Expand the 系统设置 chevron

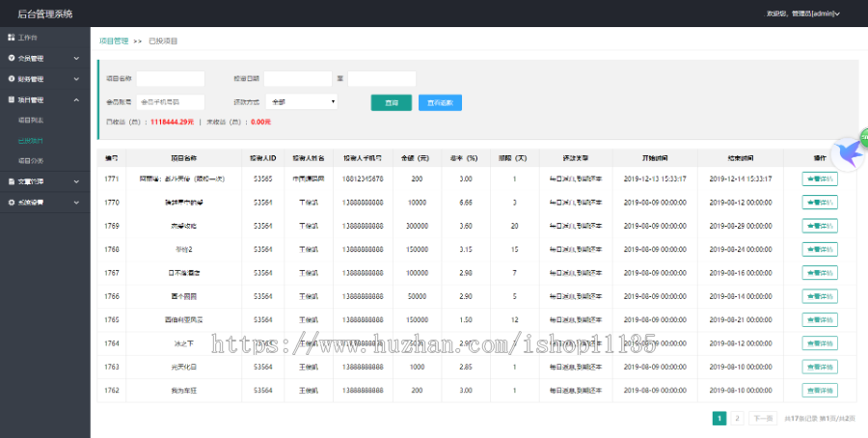[76, 202]
